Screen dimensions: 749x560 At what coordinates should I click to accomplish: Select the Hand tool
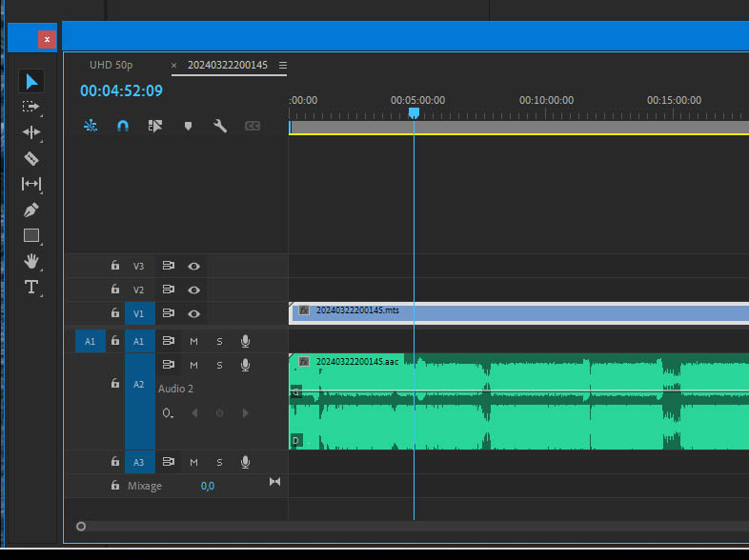pyautogui.click(x=31, y=261)
